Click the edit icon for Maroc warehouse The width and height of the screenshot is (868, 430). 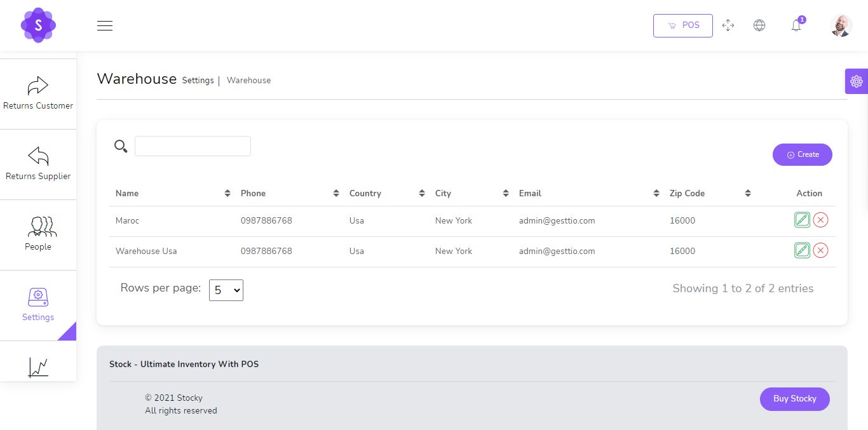tap(802, 220)
